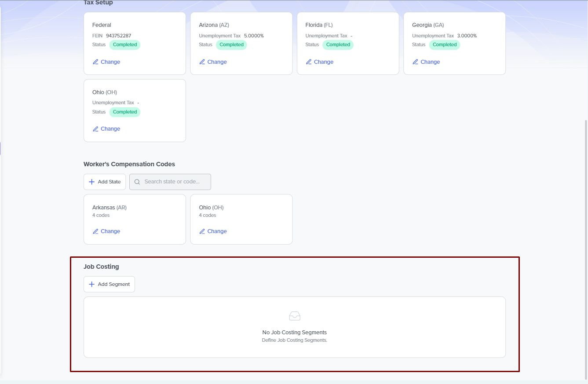Click the Georgia (GA) card title
This screenshot has height=384, width=588.
[x=428, y=25]
